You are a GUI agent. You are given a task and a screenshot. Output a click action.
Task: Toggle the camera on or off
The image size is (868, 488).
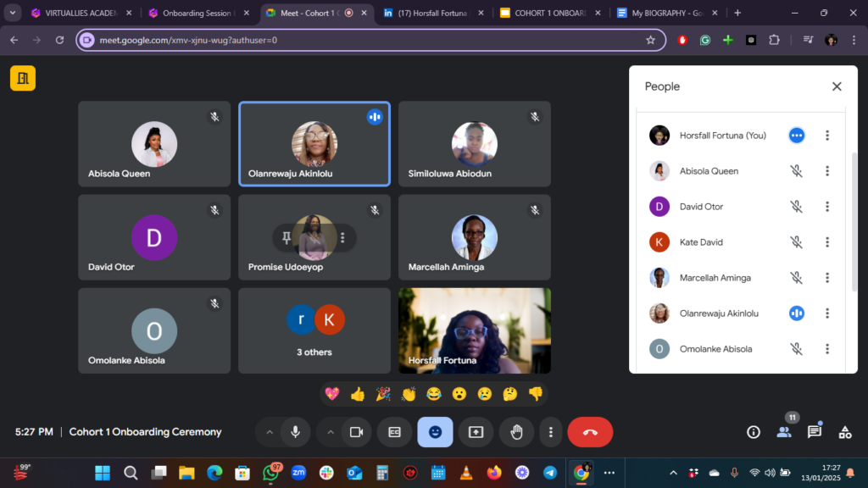pyautogui.click(x=356, y=432)
